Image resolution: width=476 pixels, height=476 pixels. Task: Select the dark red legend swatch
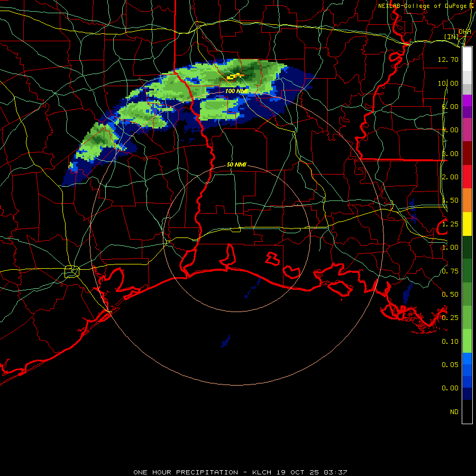click(x=467, y=153)
